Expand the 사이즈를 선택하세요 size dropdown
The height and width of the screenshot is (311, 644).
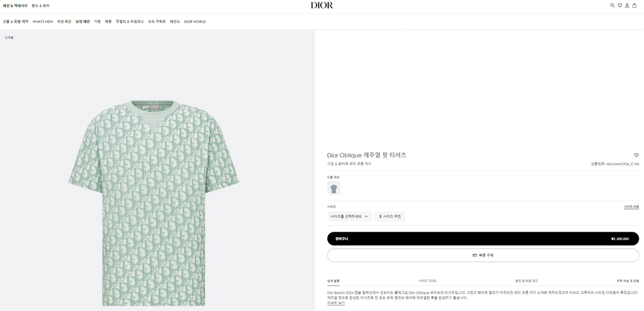pos(349,216)
